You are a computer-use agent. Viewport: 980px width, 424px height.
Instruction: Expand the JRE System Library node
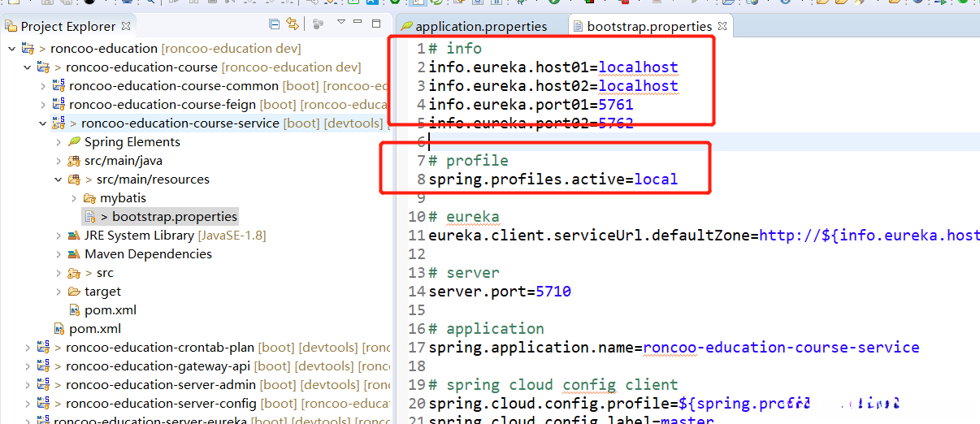coord(59,236)
